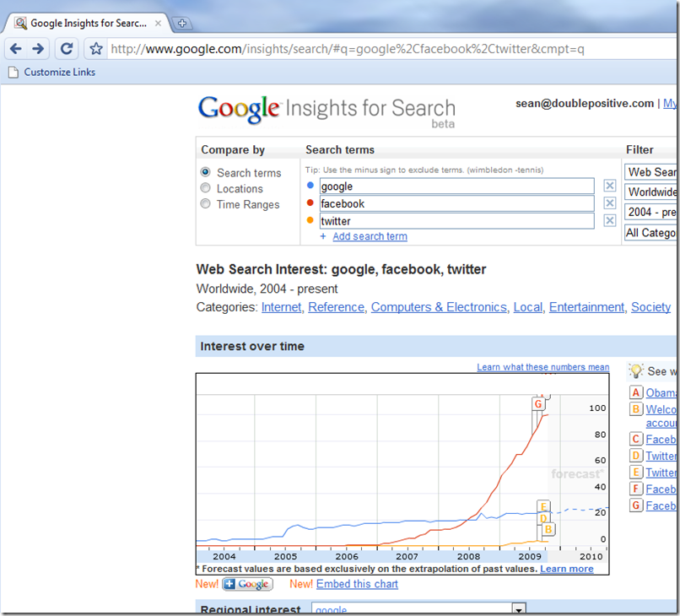Reload the page with the refresh icon
The height and width of the screenshot is (616, 680).
pyautogui.click(x=67, y=49)
